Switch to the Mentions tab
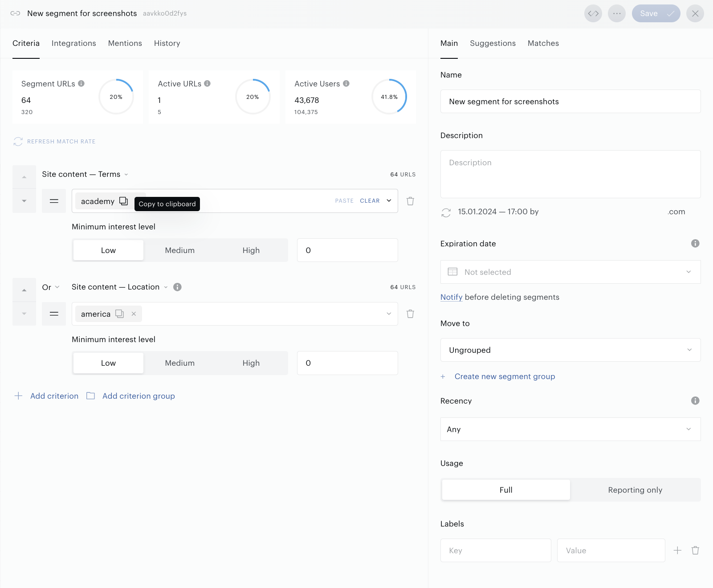Viewport: 713px width, 588px height. tap(125, 43)
